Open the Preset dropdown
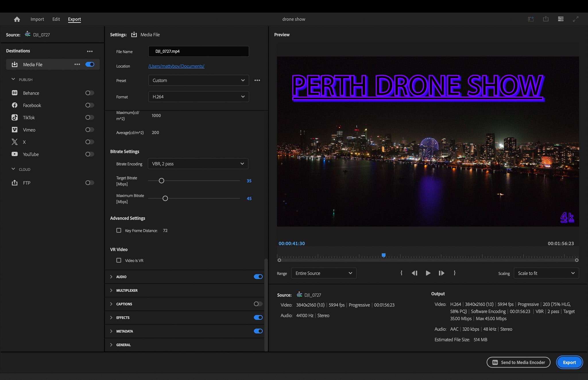The image size is (588, 380). (198, 80)
